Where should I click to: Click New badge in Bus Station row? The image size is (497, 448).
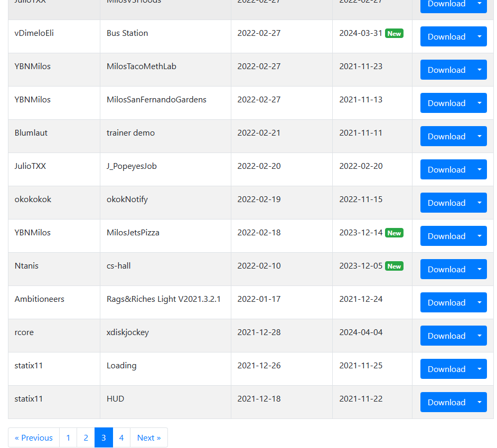394,34
